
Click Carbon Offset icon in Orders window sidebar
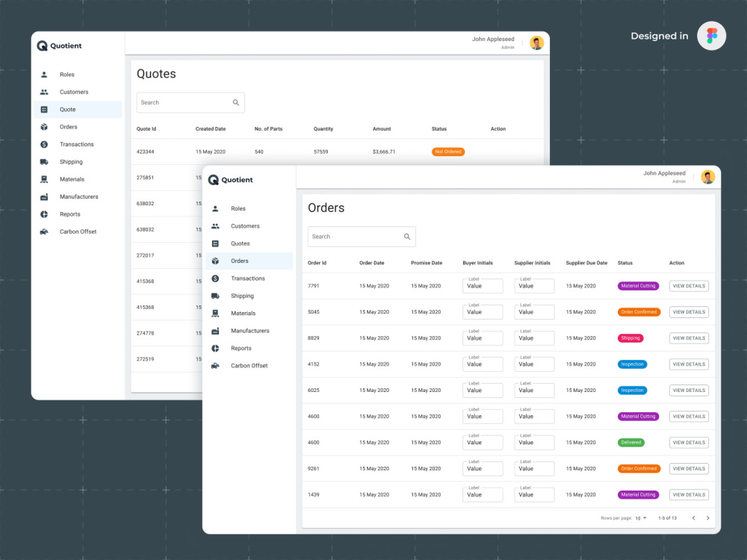[215, 366]
